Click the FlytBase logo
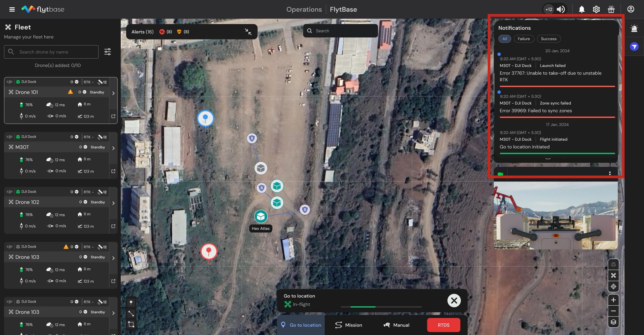644x335 pixels. tap(43, 9)
